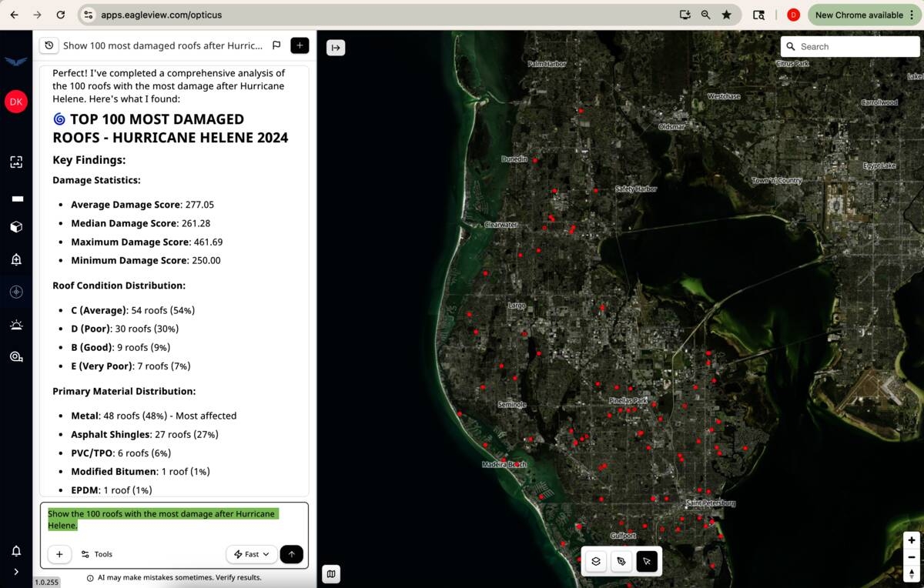This screenshot has height=588, width=924.
Task: Click the Key Findings heading
Action: 89,160
